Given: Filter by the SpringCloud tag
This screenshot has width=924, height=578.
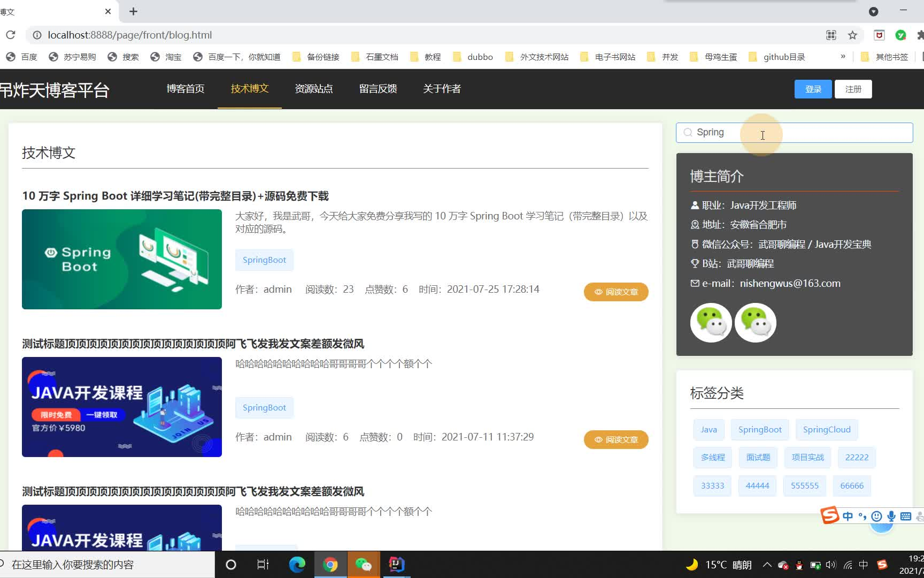Looking at the screenshot, I should click(827, 430).
